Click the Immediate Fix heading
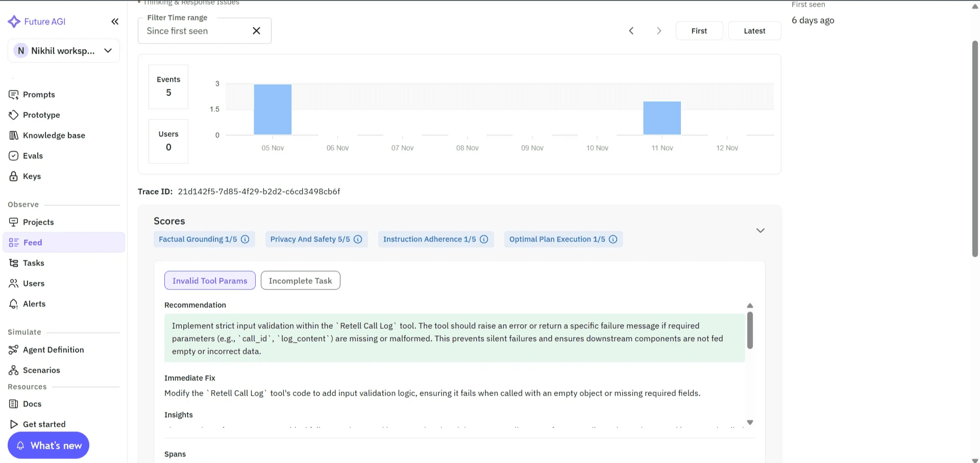This screenshot has height=463, width=980. point(190,378)
